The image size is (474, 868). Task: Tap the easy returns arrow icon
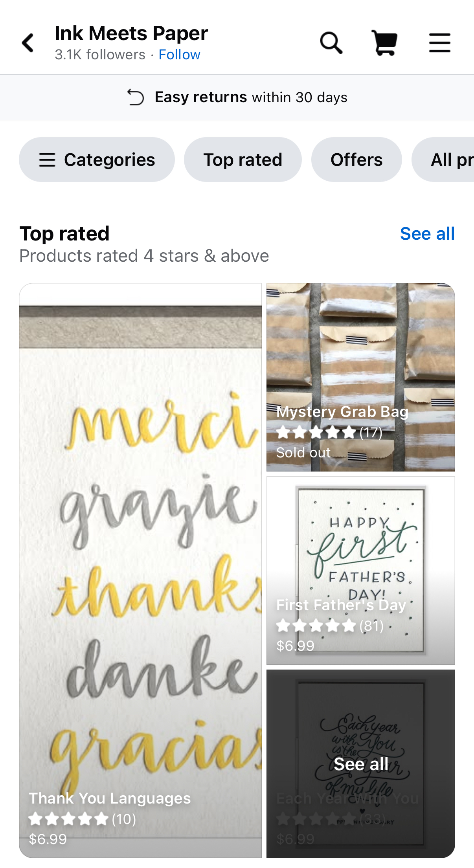(136, 97)
